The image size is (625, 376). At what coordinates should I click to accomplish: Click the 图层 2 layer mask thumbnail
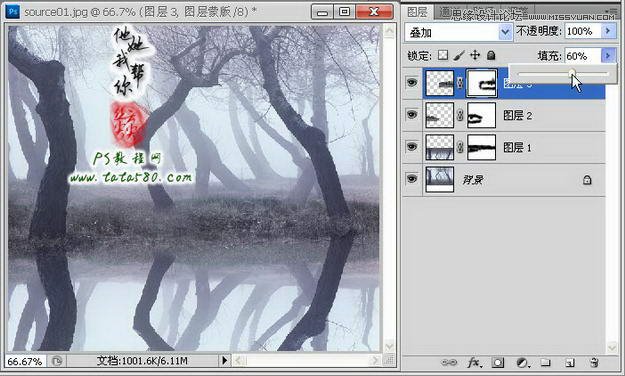point(482,115)
